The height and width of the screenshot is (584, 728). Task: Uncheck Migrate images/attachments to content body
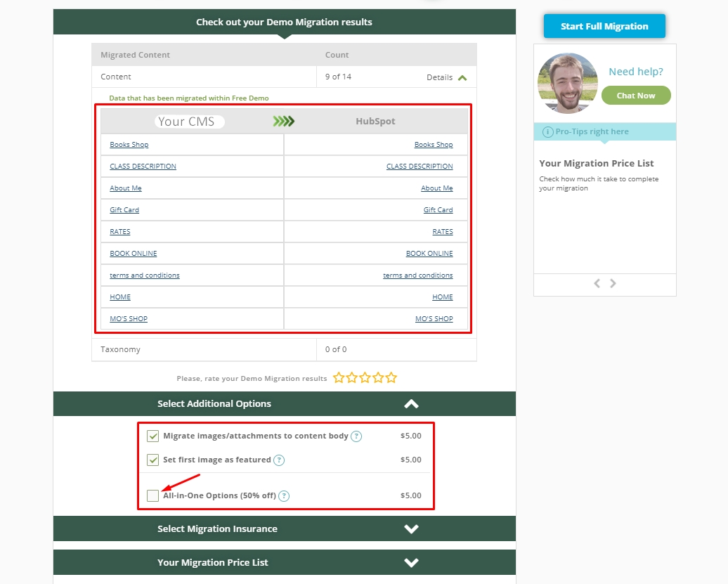click(x=152, y=436)
